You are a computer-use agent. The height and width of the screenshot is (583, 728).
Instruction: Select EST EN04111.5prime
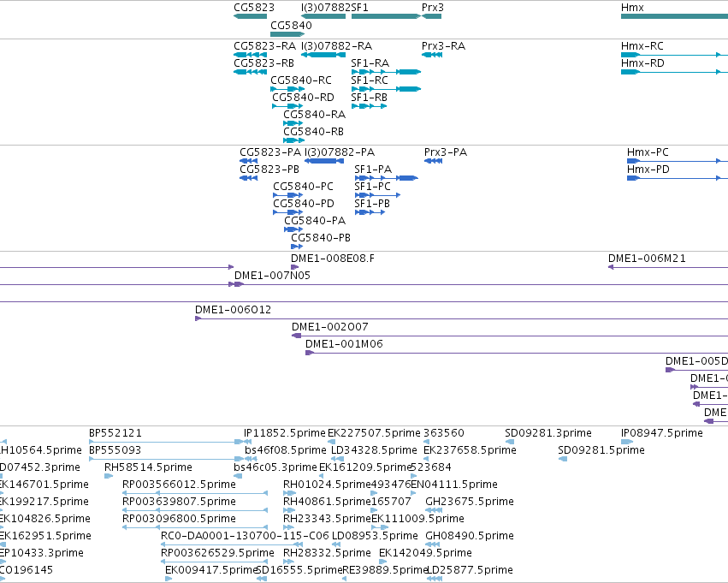[x=454, y=485]
